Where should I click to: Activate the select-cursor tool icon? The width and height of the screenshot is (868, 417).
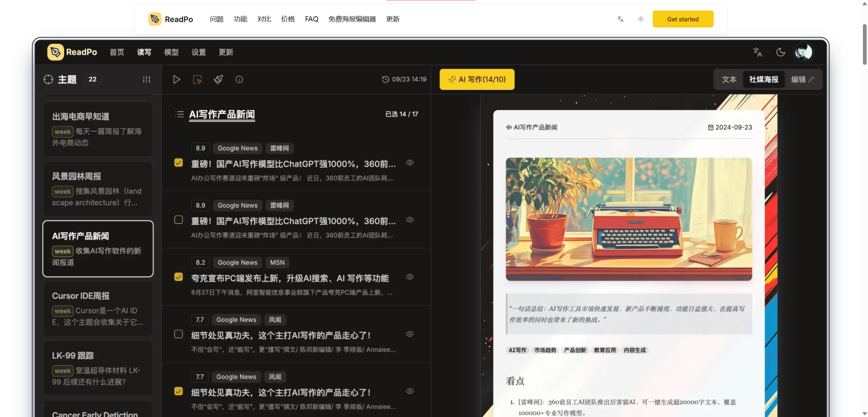pyautogui.click(x=198, y=79)
